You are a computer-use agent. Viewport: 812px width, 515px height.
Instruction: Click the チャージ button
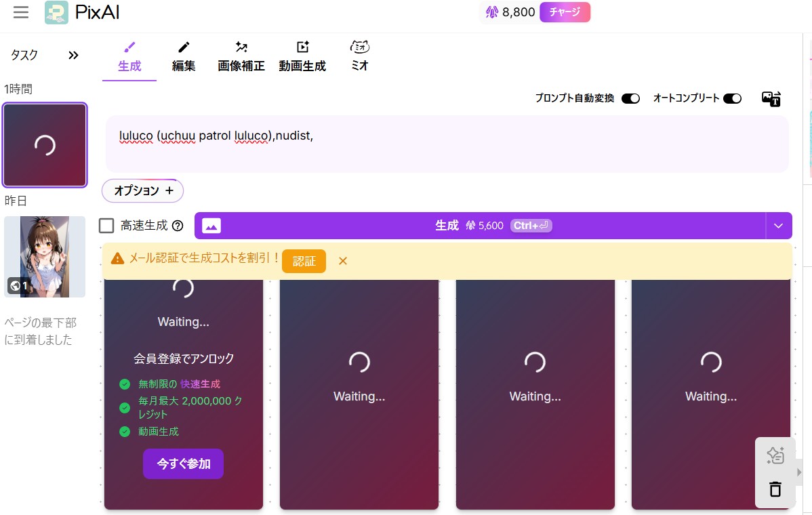click(x=565, y=12)
